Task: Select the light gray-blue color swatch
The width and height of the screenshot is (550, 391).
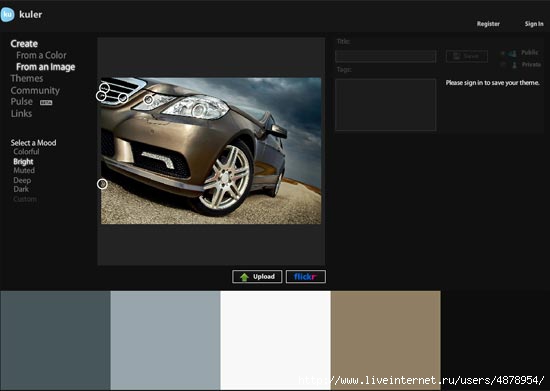Action: pos(165,340)
